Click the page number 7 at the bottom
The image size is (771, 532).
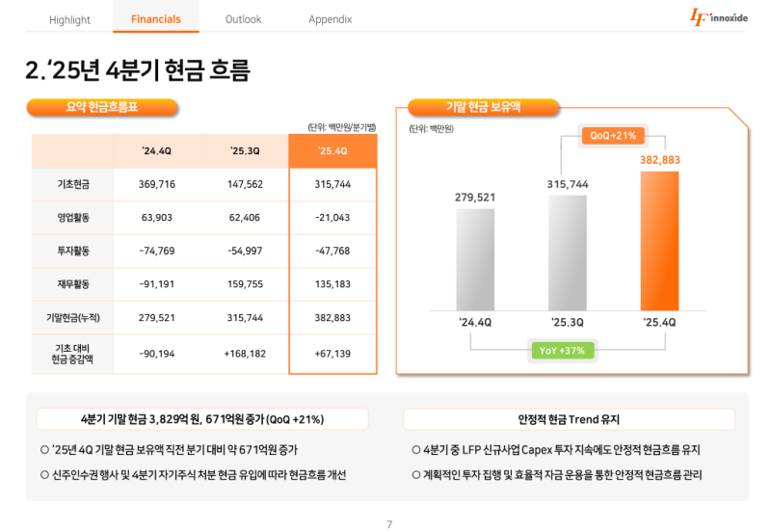[x=388, y=524]
